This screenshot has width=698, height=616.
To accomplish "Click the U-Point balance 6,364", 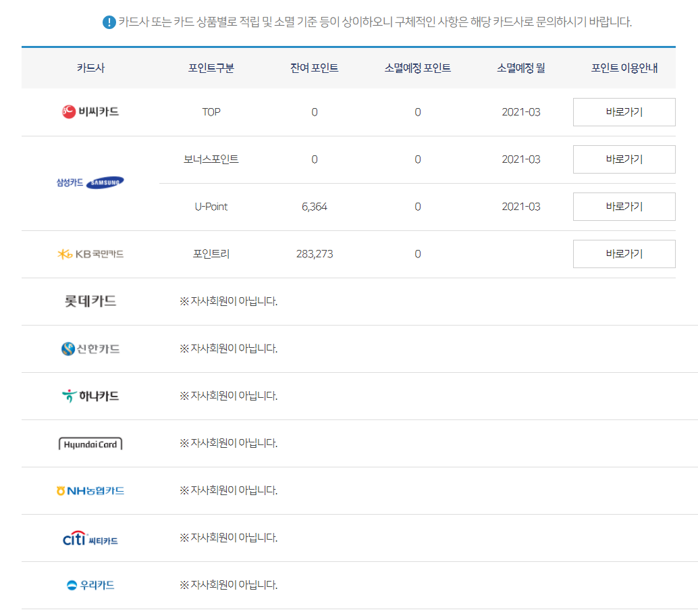I will (x=315, y=207).
